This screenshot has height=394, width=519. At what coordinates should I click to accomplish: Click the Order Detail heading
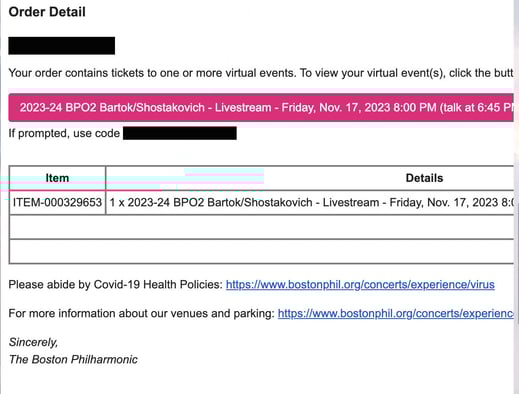[47, 12]
